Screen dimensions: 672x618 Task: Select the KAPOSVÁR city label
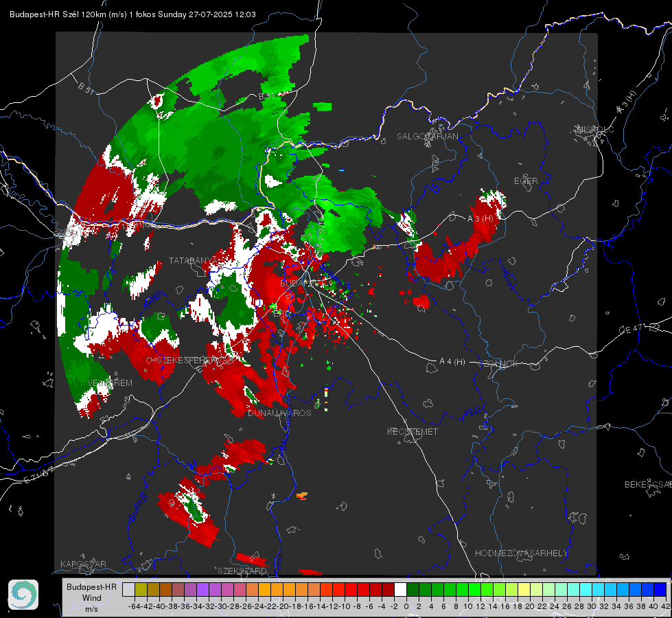coord(83,564)
